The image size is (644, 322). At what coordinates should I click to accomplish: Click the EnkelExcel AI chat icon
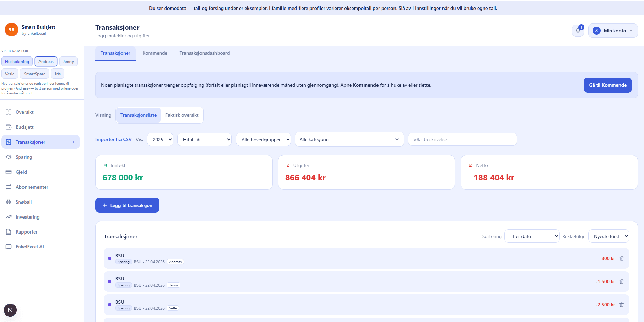click(9, 247)
